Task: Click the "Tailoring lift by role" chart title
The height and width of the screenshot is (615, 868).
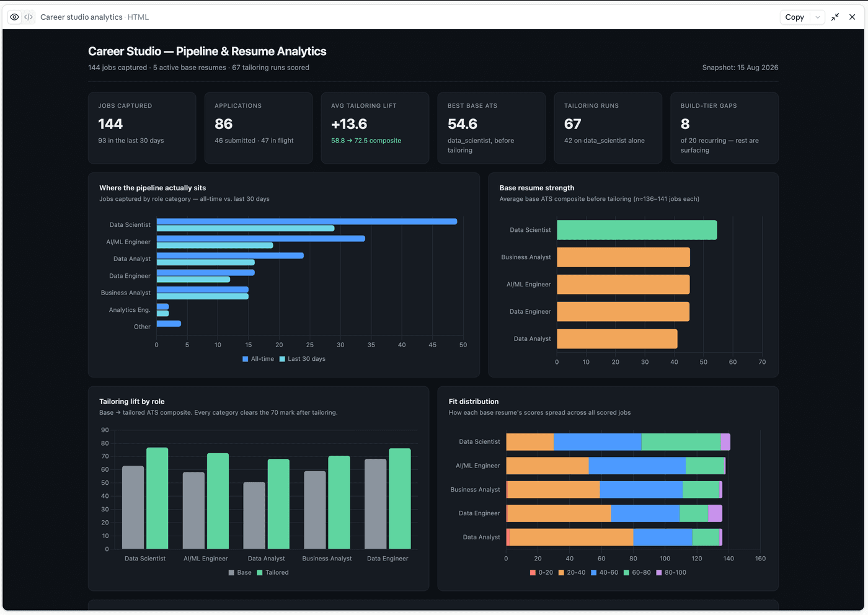Action: [x=132, y=402]
